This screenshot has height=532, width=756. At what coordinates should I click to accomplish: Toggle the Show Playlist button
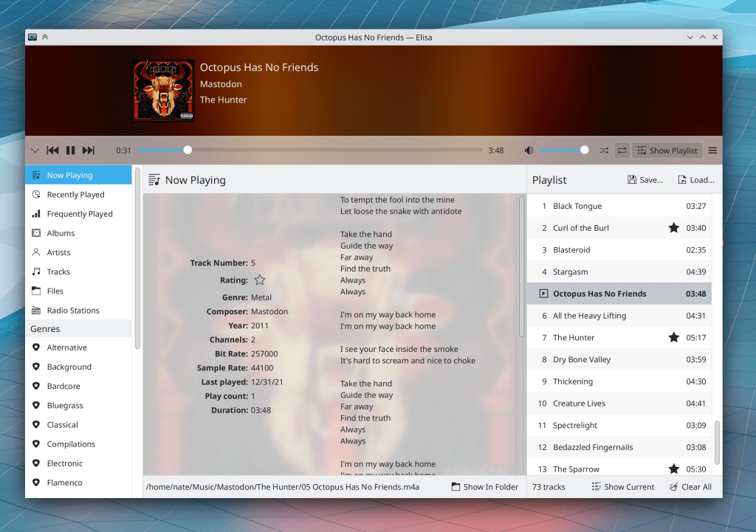tap(667, 151)
